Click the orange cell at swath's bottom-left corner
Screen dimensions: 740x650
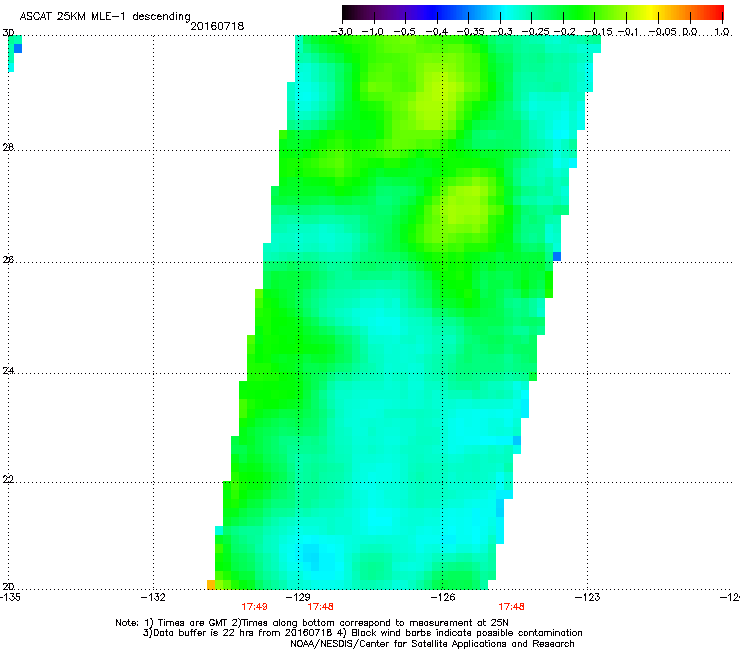(x=211, y=584)
